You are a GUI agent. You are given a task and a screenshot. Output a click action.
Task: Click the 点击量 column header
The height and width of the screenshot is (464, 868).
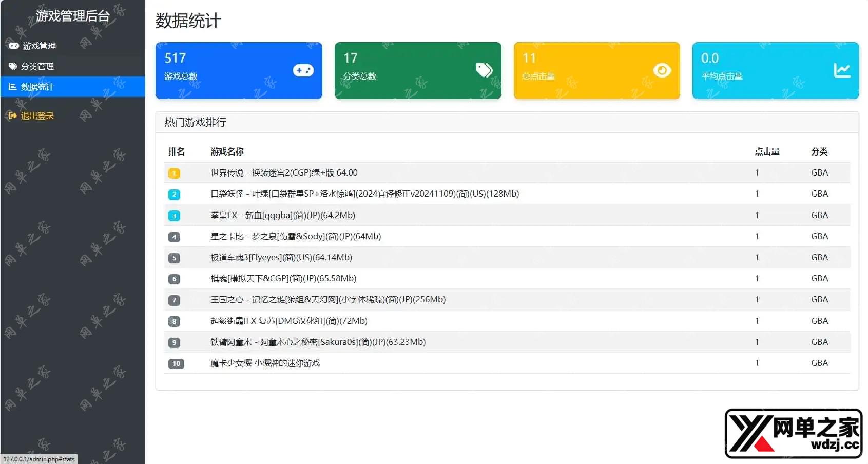[x=767, y=151]
